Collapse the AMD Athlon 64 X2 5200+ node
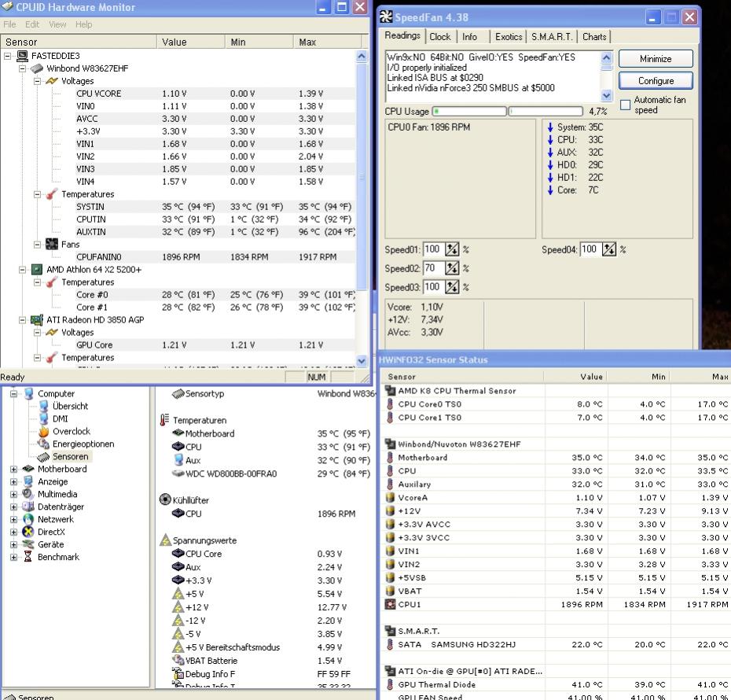This screenshot has width=731, height=700. tap(22, 270)
